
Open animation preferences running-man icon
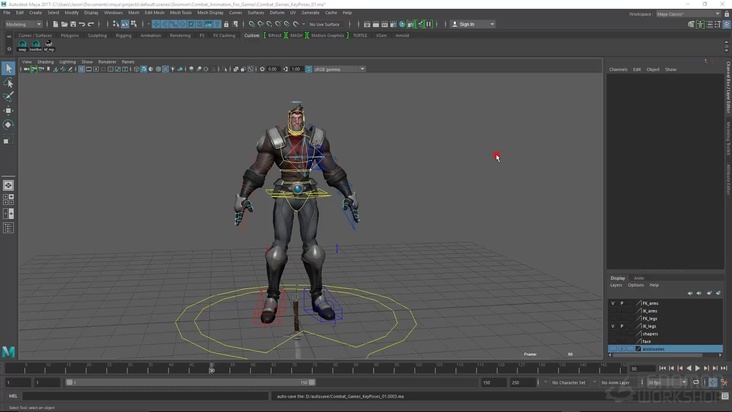[725, 383]
